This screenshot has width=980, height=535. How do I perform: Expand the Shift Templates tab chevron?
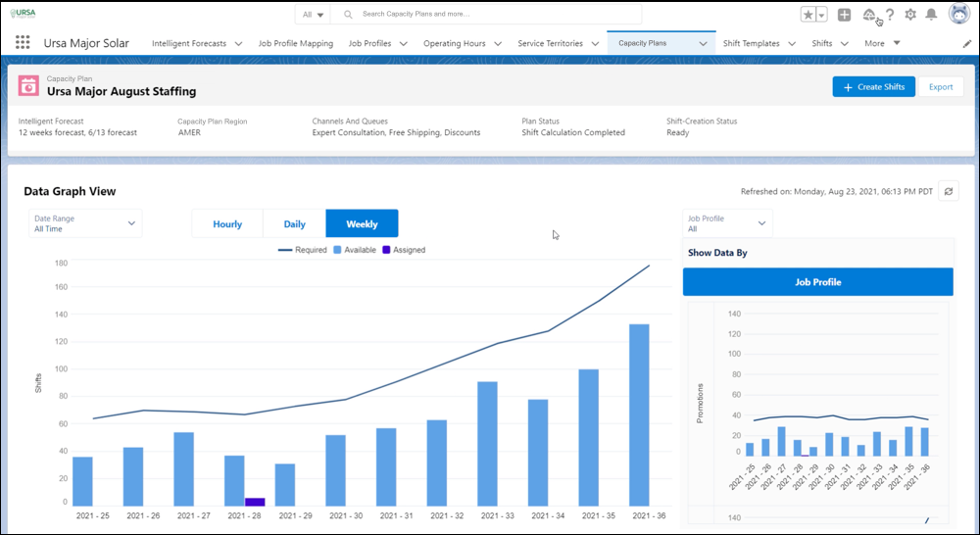pyautogui.click(x=793, y=44)
